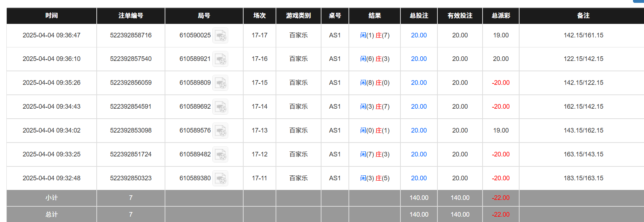The width and height of the screenshot is (644, 222).
Task: Click the 总派彩 column header
Action: click(x=500, y=16)
